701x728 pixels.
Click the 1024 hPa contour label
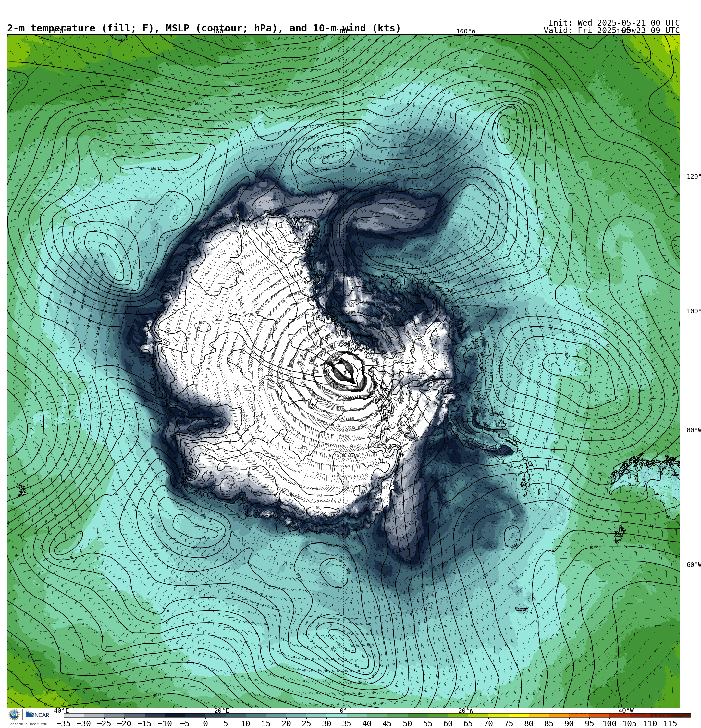point(617,674)
